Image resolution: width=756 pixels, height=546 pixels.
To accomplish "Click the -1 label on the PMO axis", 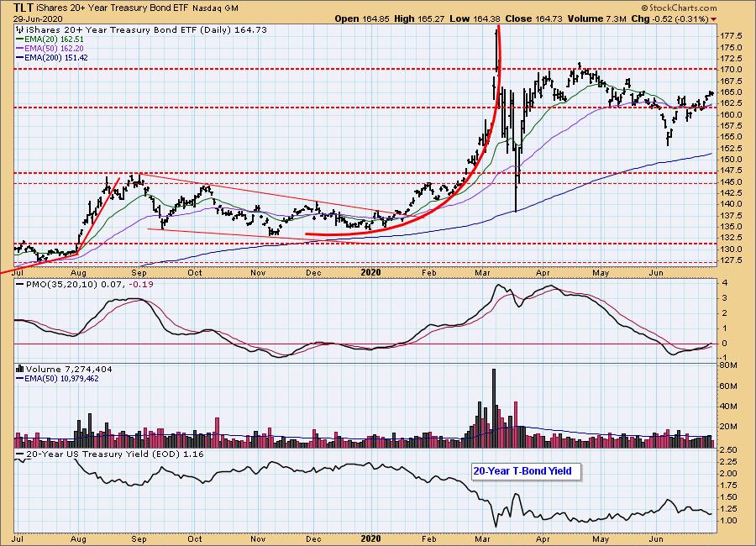I will coord(724,357).
